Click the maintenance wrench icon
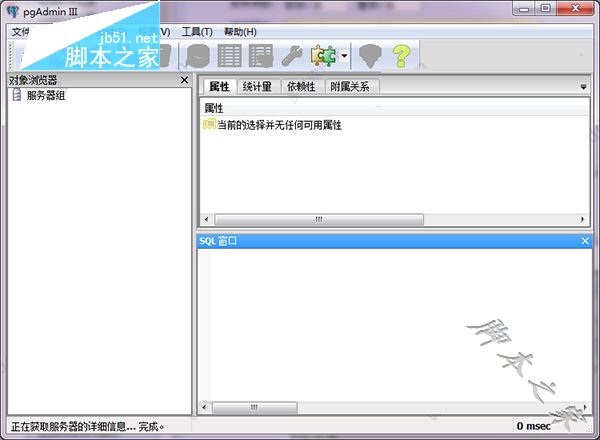This screenshot has height=440, width=600. coord(292,56)
